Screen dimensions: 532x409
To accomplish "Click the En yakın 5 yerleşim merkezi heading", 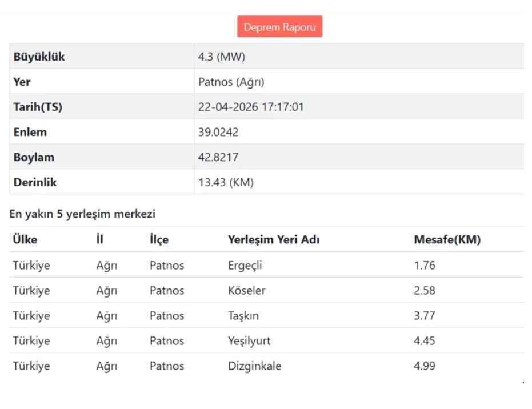I will [82, 215].
